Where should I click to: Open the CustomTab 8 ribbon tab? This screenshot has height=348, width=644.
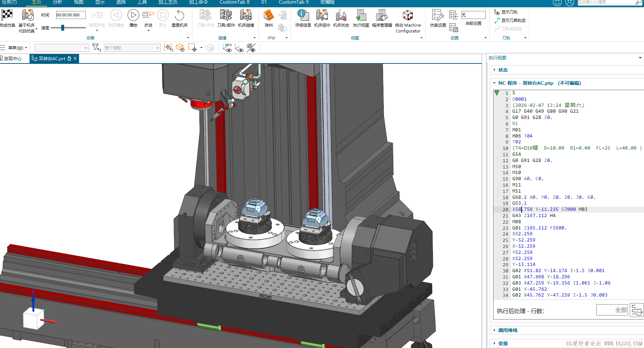pos(234,2)
